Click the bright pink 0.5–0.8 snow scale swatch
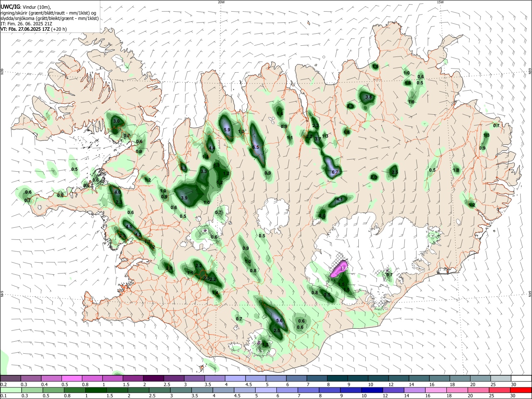The width and height of the screenshot is (532, 399). click(71, 379)
